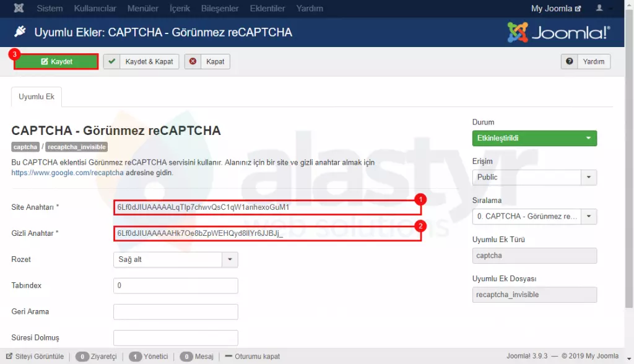Click the Mesaj count badge
The image size is (634, 364).
click(186, 357)
